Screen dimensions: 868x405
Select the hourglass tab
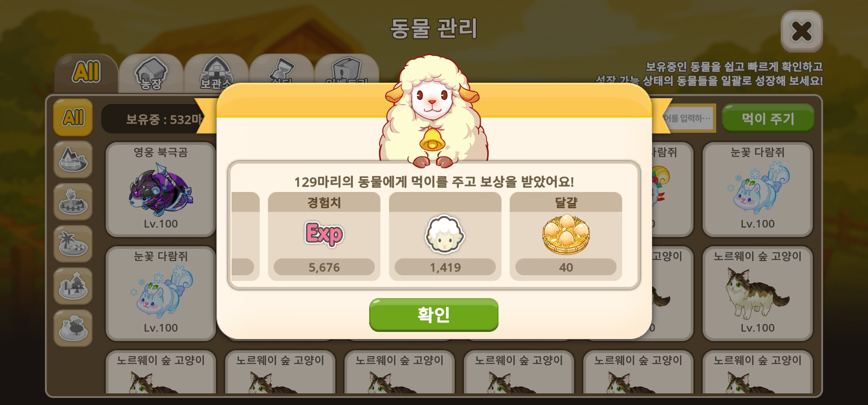point(281,70)
